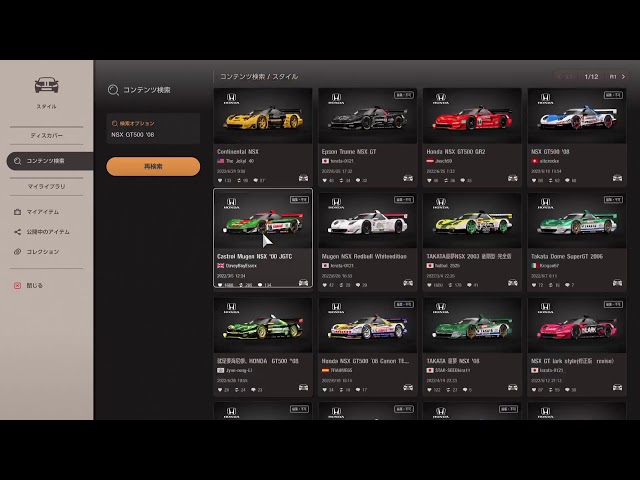Open the スタイル car icon at sidebar top
This screenshot has height=480, width=640.
point(47,85)
